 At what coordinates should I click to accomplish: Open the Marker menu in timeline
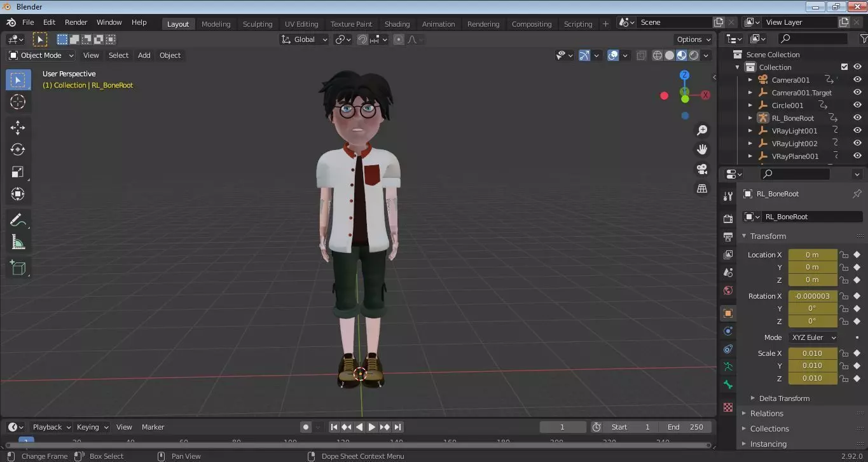pyautogui.click(x=153, y=427)
